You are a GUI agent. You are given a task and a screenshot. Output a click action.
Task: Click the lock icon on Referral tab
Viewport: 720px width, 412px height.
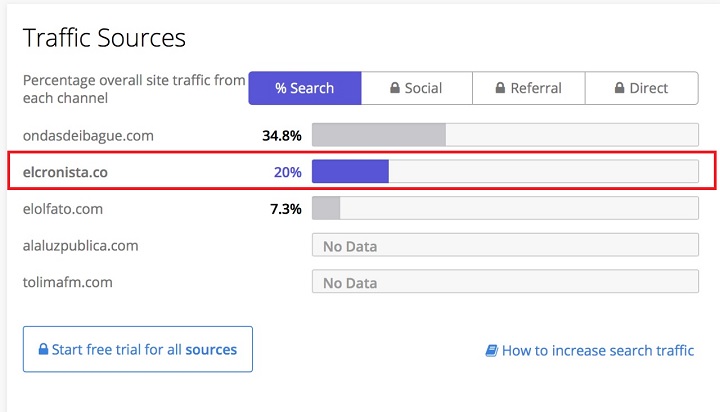(x=501, y=88)
